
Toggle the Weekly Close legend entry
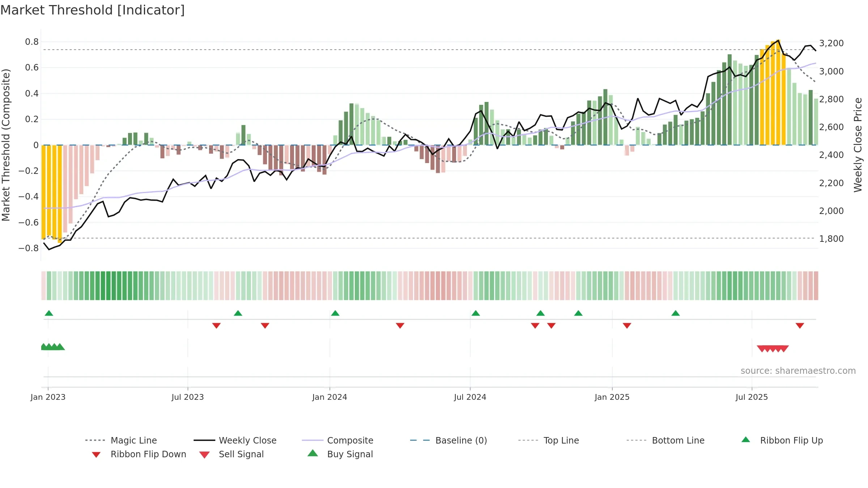(235, 440)
